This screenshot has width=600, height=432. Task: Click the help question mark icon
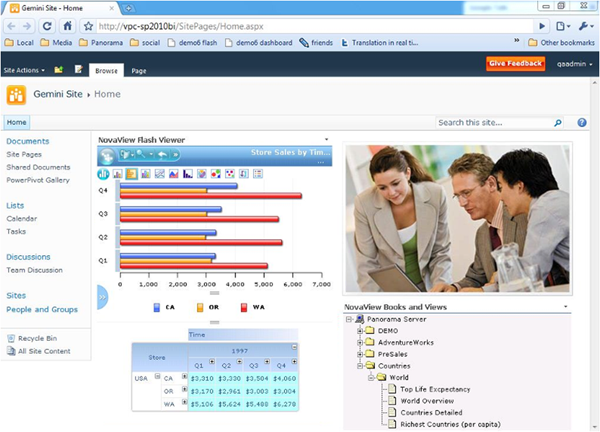[x=582, y=122]
